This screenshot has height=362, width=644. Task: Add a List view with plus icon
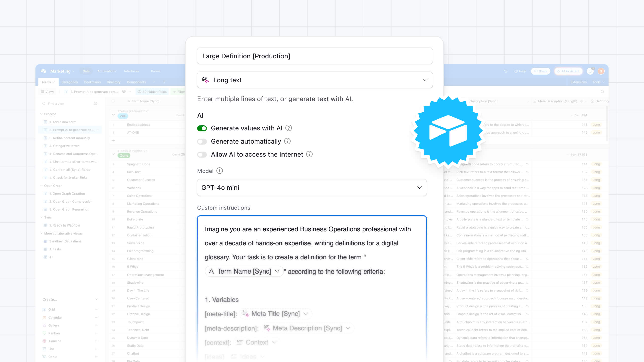[x=96, y=349]
